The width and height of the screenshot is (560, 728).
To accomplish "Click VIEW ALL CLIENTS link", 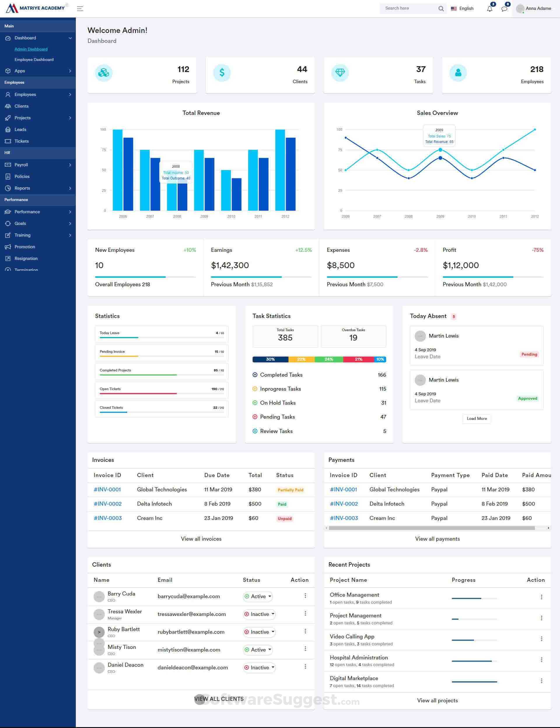I will coord(219,699).
